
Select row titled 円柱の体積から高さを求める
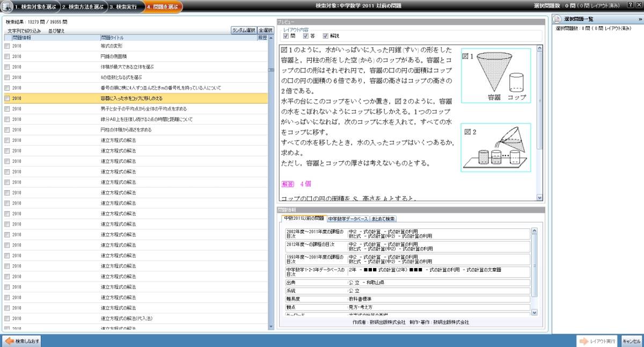click(x=136, y=130)
